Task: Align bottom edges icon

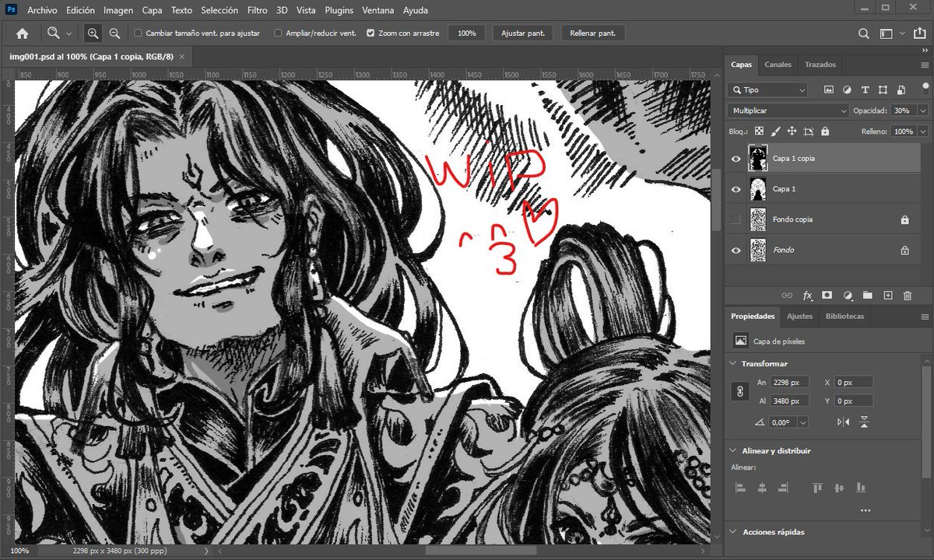Action: 860,488
